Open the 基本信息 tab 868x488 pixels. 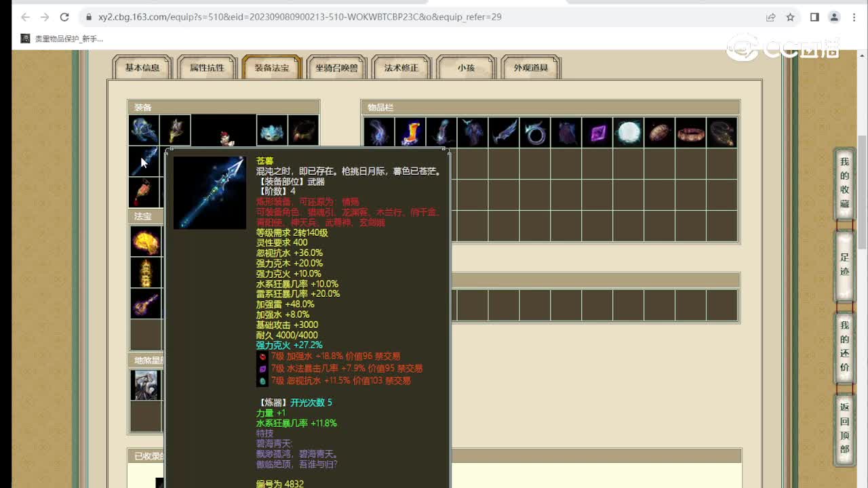tap(142, 67)
